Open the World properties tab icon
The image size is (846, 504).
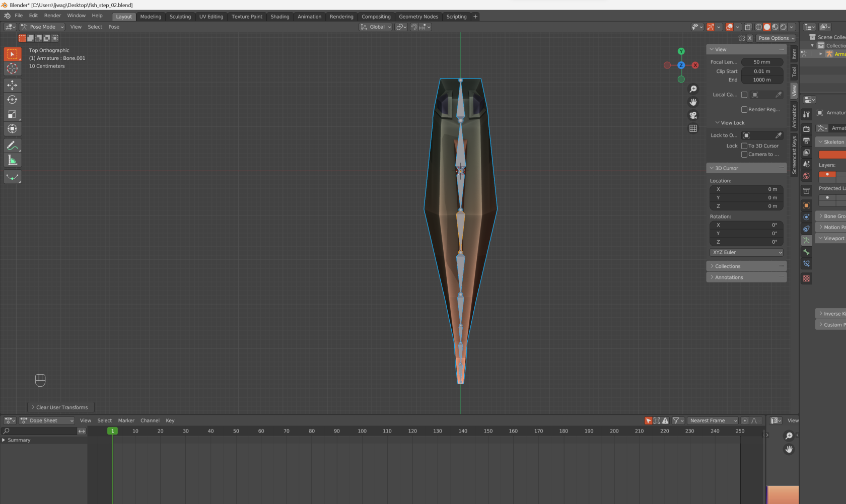tap(806, 176)
